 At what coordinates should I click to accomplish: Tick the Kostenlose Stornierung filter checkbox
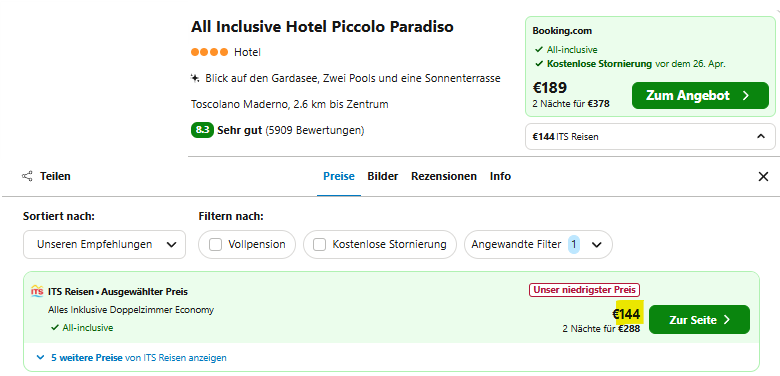319,245
